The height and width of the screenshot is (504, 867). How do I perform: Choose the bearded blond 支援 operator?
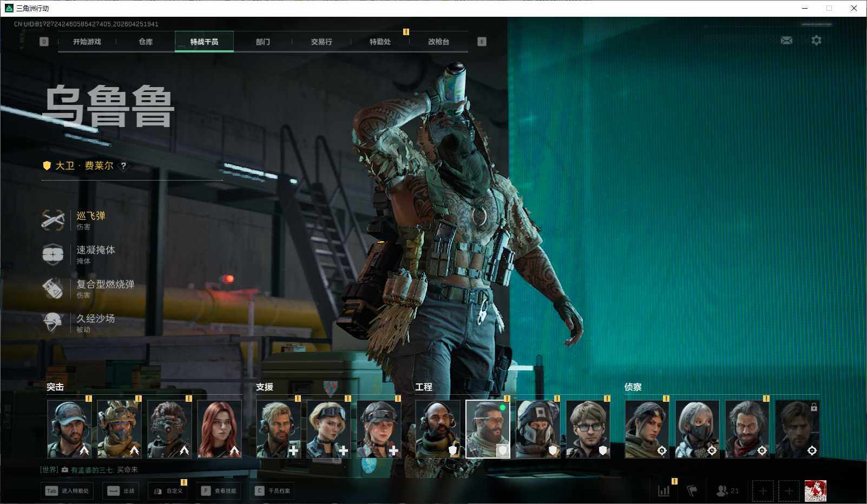click(279, 429)
